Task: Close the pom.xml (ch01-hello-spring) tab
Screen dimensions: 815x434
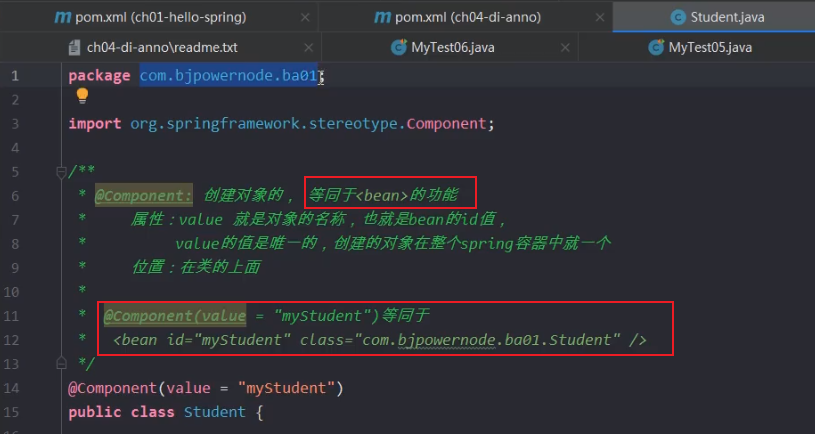Action: (x=305, y=18)
